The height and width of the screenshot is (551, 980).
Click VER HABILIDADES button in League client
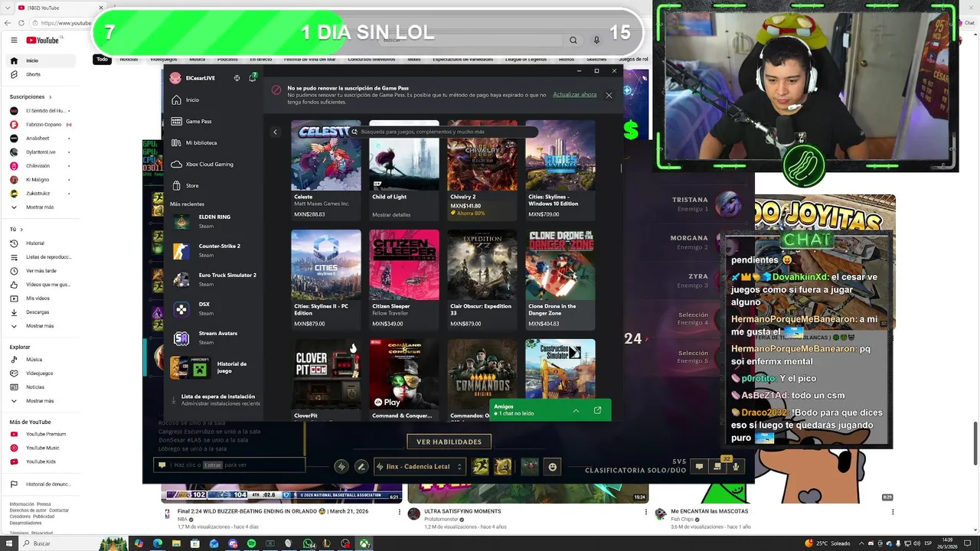(x=449, y=442)
